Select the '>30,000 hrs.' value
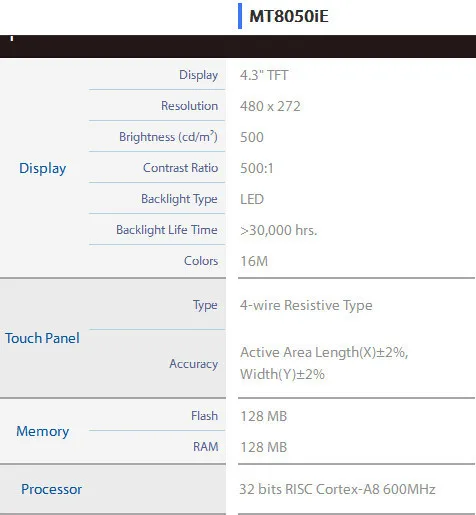476x515 pixels. tap(278, 230)
